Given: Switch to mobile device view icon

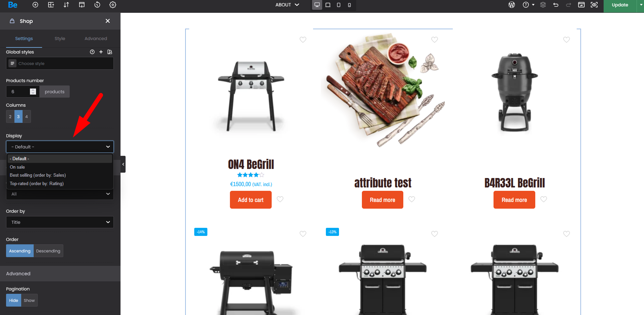Looking at the screenshot, I should click(349, 5).
